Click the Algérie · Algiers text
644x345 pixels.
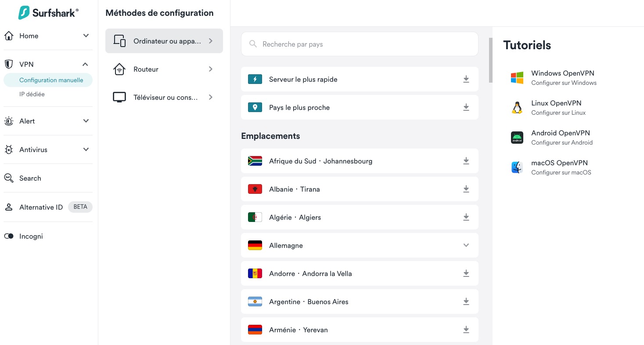[295, 217]
